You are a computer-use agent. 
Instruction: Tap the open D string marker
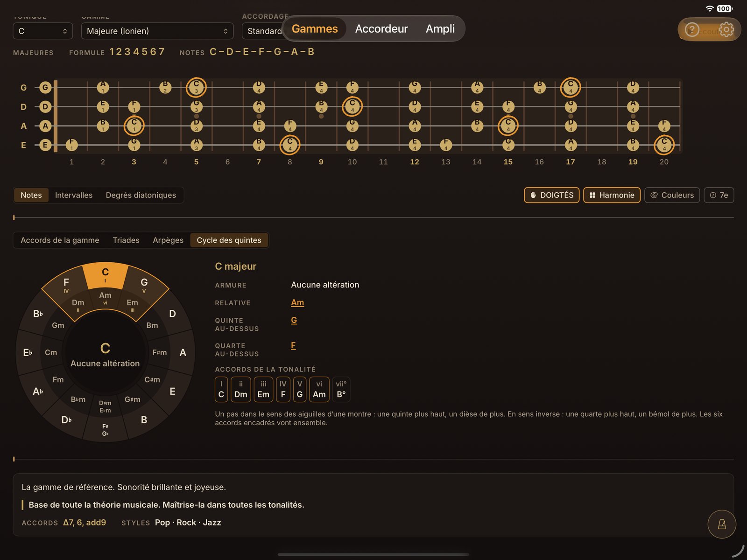[45, 106]
